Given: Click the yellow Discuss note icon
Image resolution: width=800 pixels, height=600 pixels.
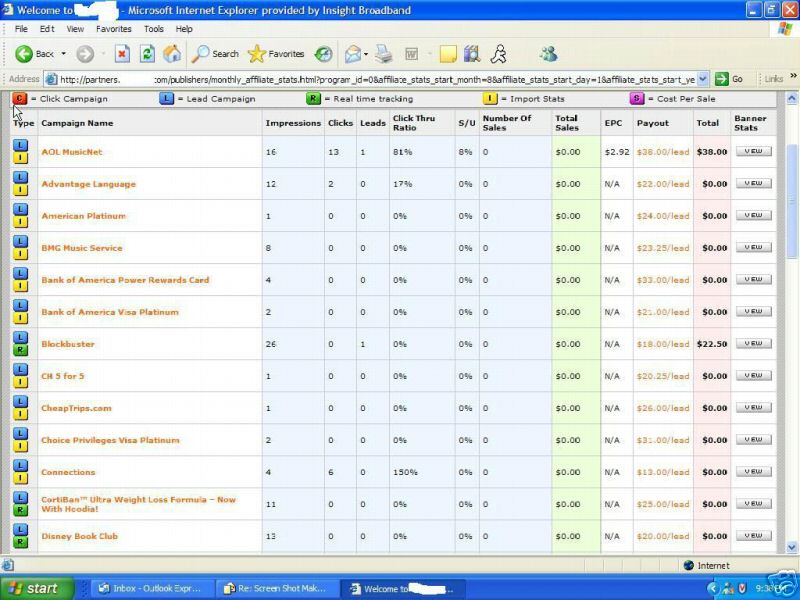Looking at the screenshot, I should click(447, 54).
